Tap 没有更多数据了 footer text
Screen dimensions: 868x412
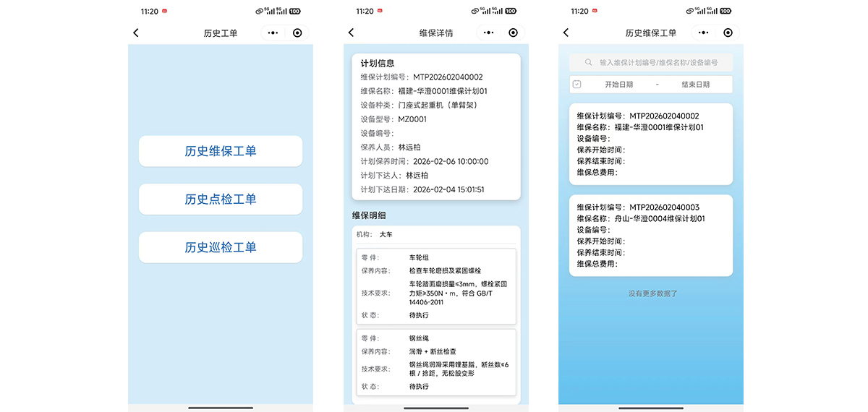(653, 293)
